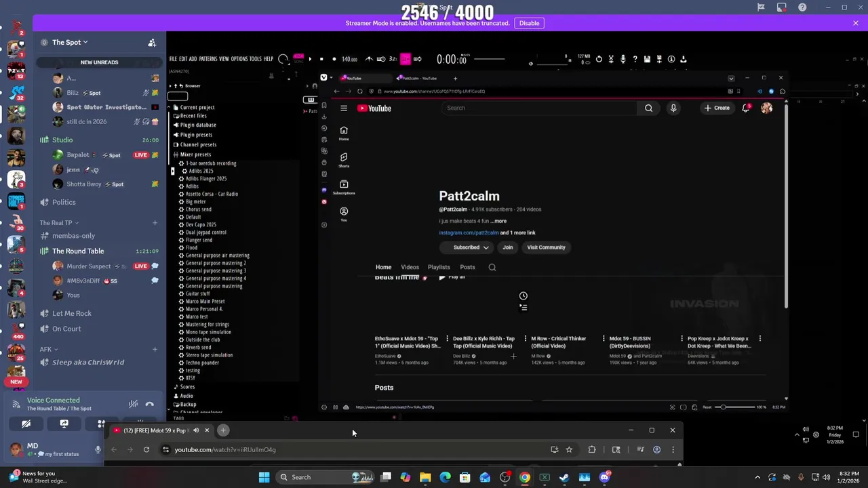Click Visit Community button
This screenshot has height=488, width=868.
point(546,247)
